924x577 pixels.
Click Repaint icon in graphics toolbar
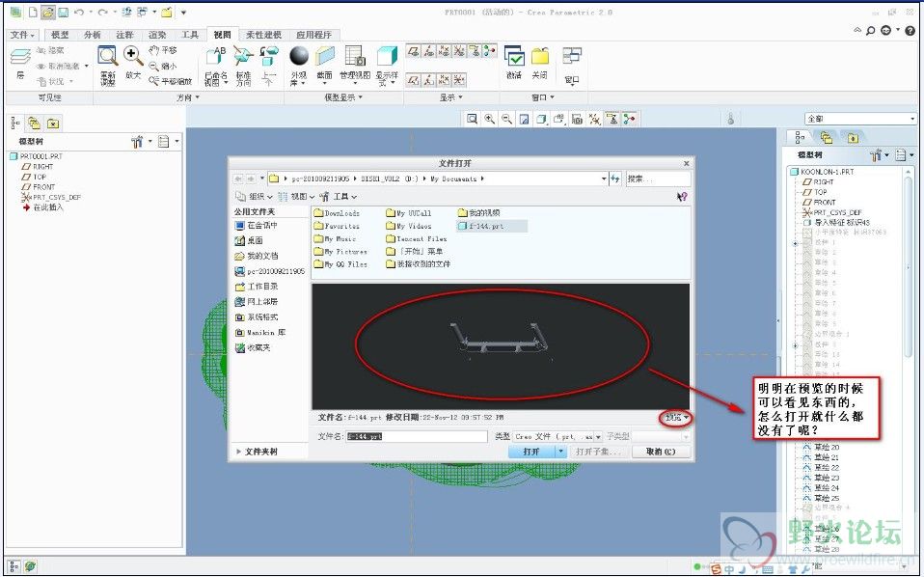click(x=525, y=119)
